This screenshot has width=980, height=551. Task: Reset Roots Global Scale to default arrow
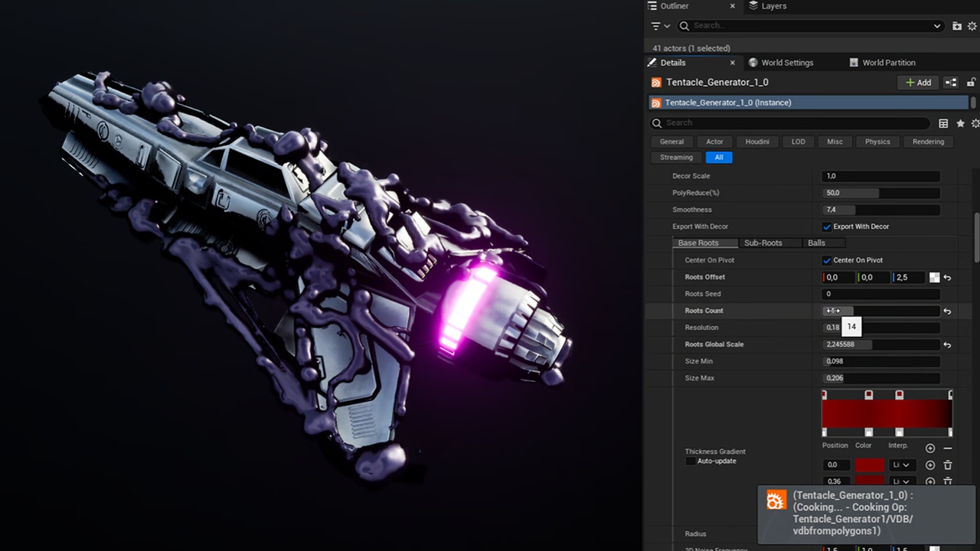pos(947,345)
